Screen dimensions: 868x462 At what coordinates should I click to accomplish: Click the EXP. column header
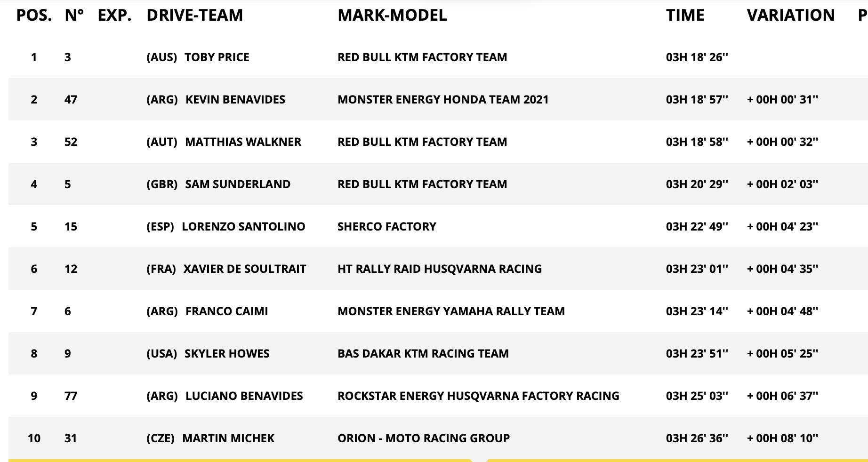[114, 15]
